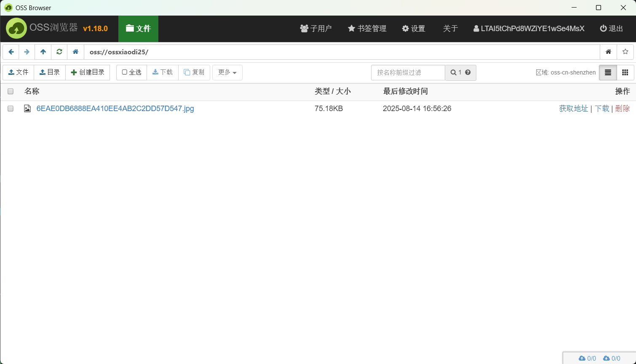
Task: Click the 操作 column header
Action: (x=623, y=91)
